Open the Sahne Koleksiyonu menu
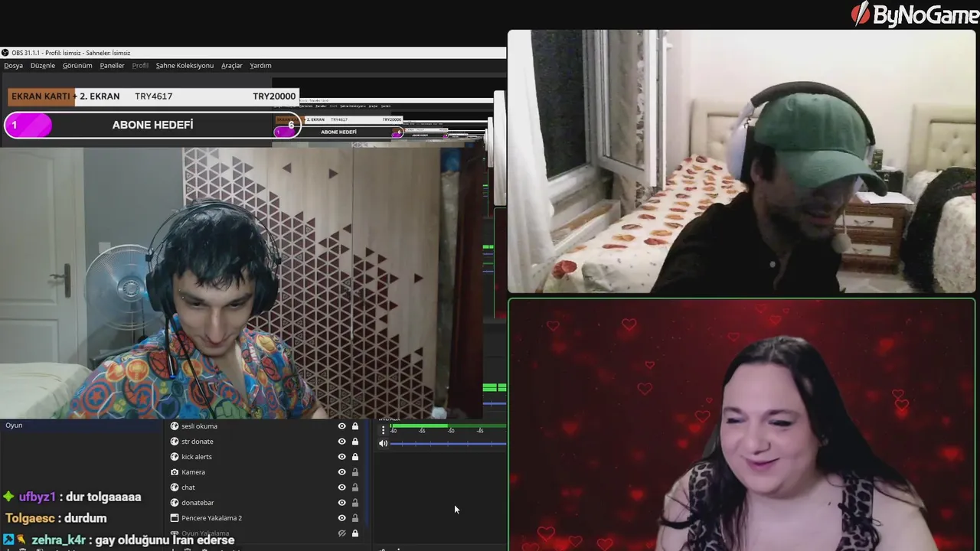This screenshot has height=551, width=980. (185, 66)
